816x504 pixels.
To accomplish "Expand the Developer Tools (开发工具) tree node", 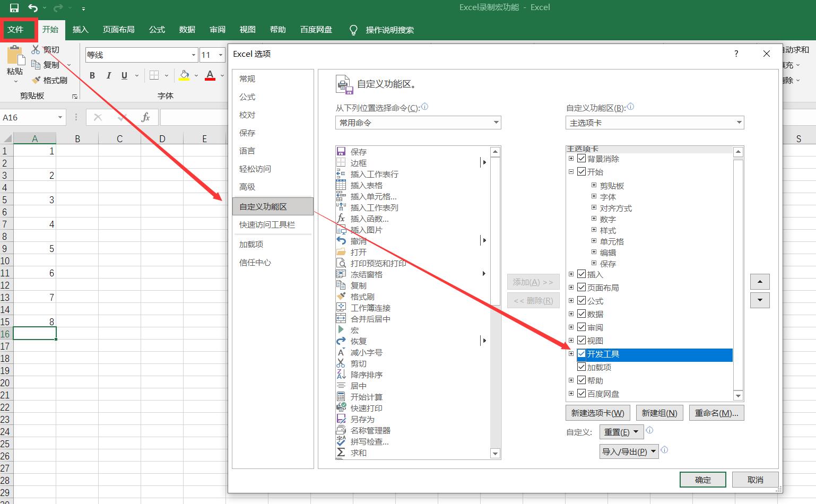I will coord(571,354).
